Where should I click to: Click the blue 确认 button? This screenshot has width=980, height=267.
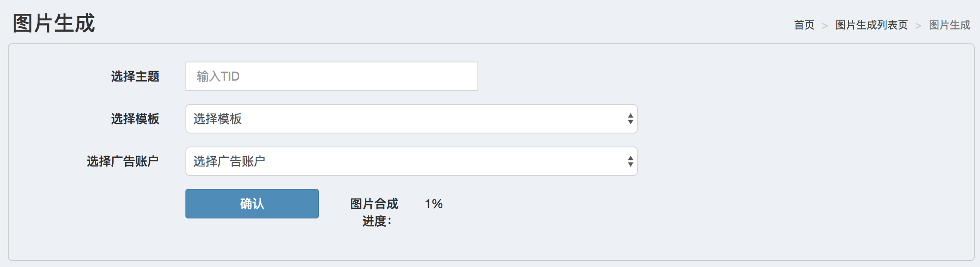252,204
